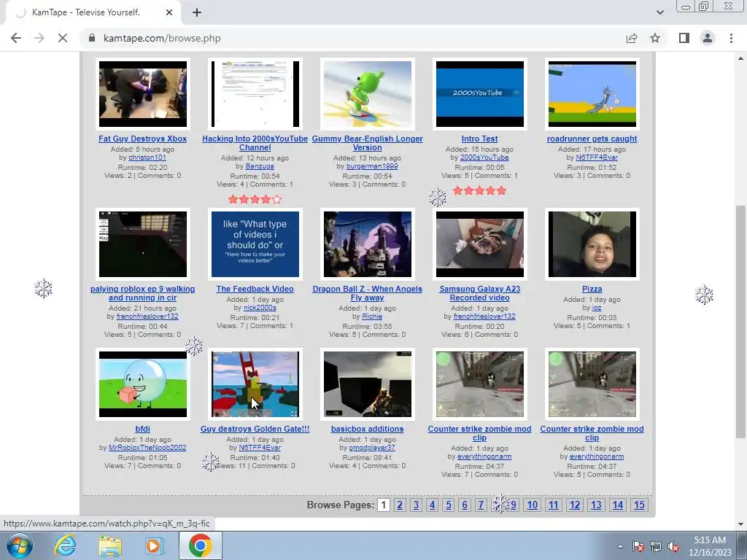The image size is (747, 560).
Task: Open the 'Intro Test' video link
Action: (x=479, y=139)
